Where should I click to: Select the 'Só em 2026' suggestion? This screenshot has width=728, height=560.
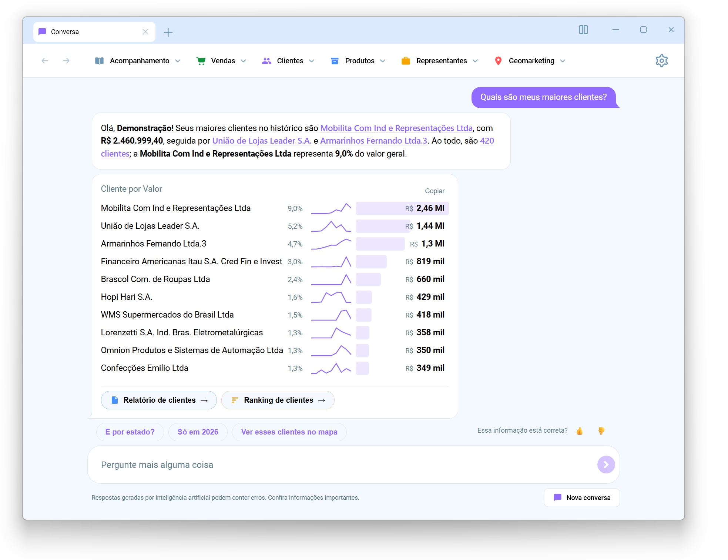[198, 432]
